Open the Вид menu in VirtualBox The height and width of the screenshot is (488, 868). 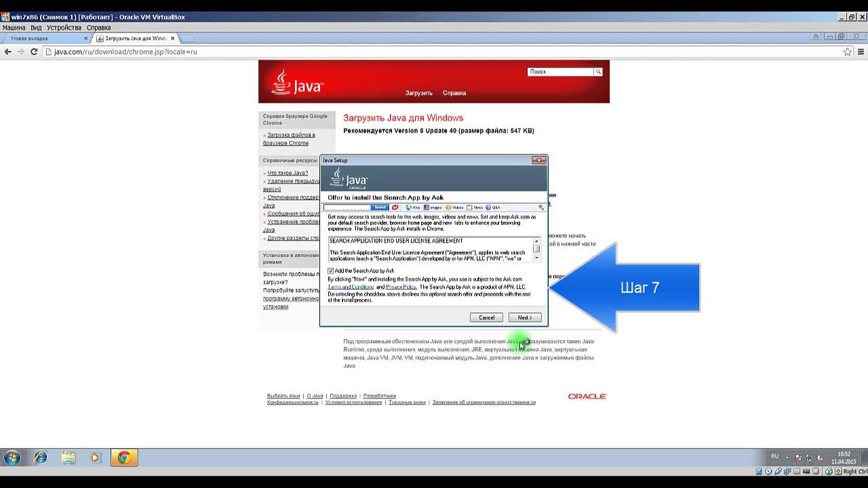[x=36, y=28]
